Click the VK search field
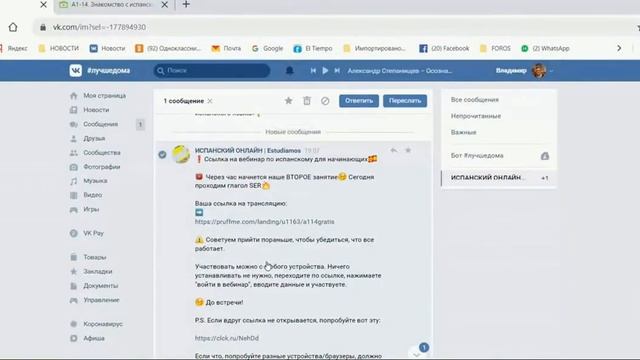Image resolution: width=640 pixels, height=360 pixels. [x=212, y=71]
